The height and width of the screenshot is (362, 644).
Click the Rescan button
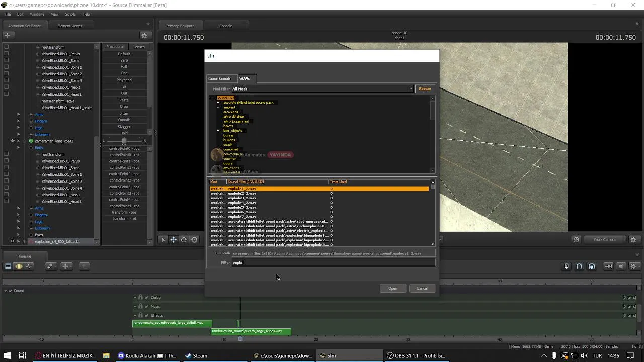425,89
